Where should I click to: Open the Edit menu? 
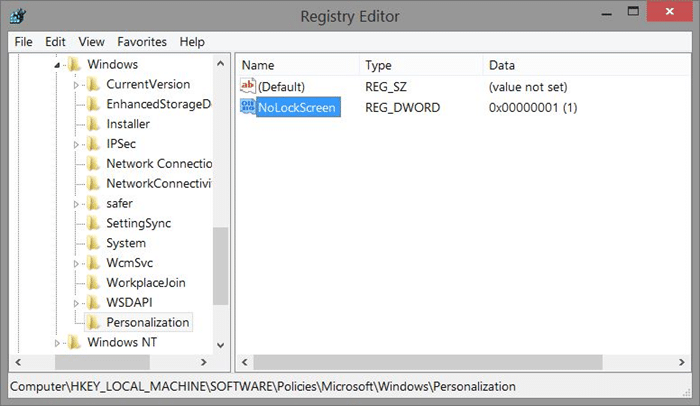(55, 42)
